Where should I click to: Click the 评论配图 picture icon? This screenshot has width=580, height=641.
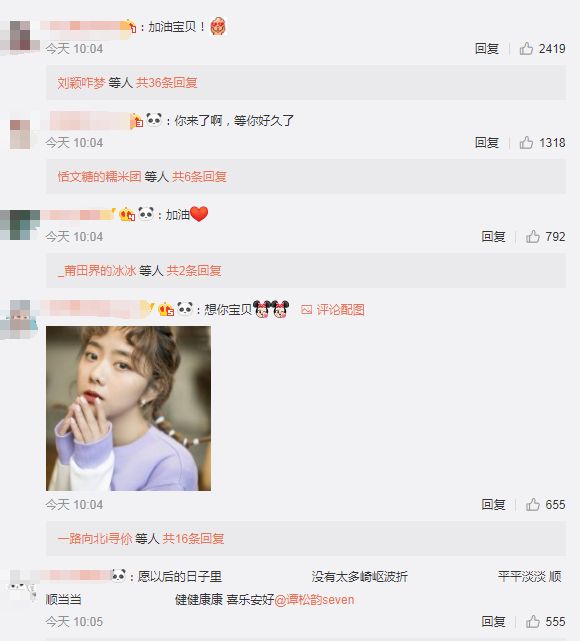click(306, 310)
